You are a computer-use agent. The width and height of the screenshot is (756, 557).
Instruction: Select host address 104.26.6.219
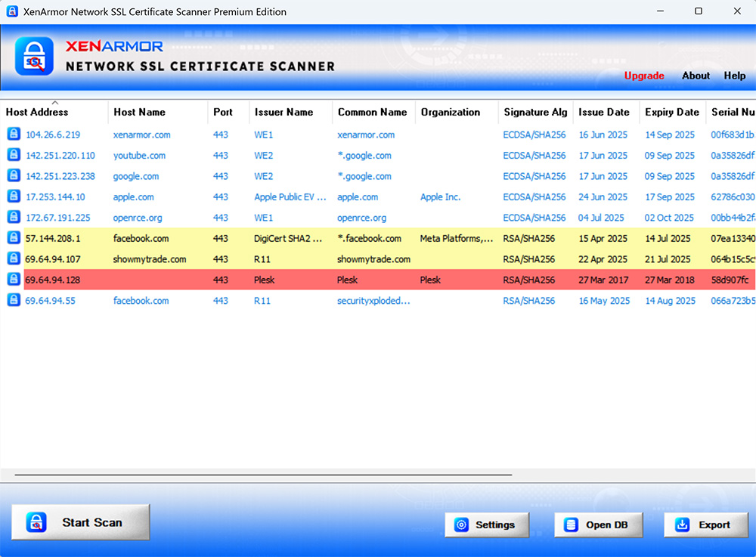click(x=53, y=135)
